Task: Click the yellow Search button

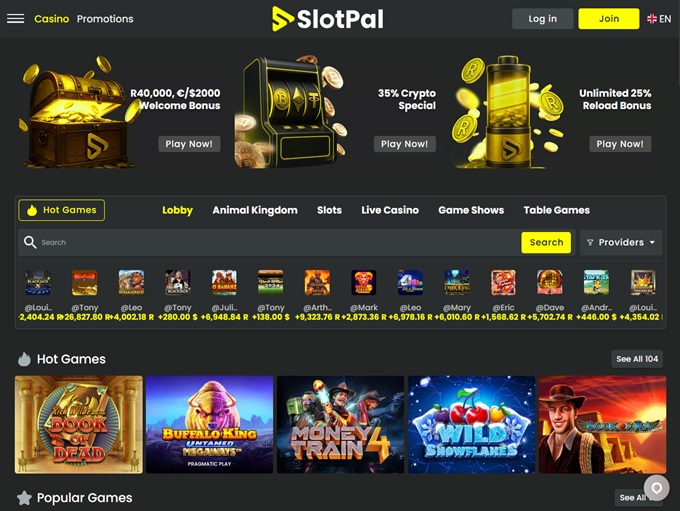Action: tap(546, 242)
